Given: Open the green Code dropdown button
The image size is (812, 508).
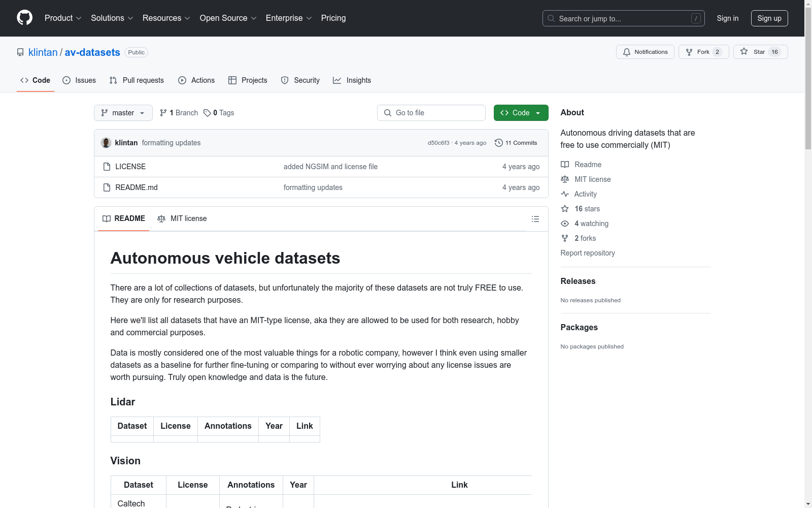Looking at the screenshot, I should 521,113.
